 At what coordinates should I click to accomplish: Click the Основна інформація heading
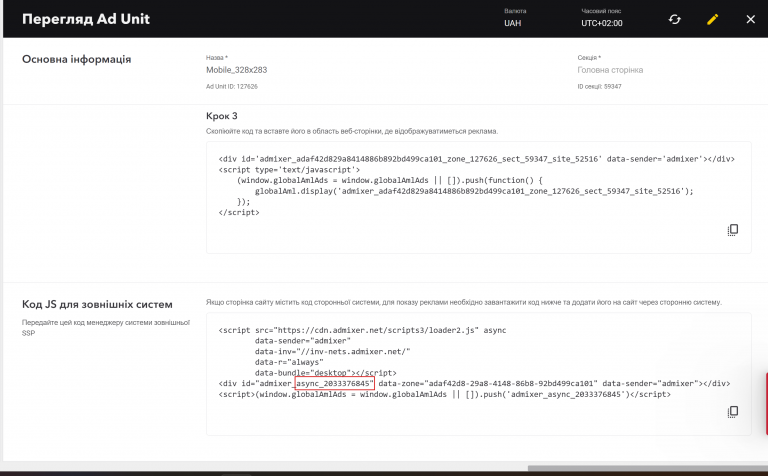(76, 59)
